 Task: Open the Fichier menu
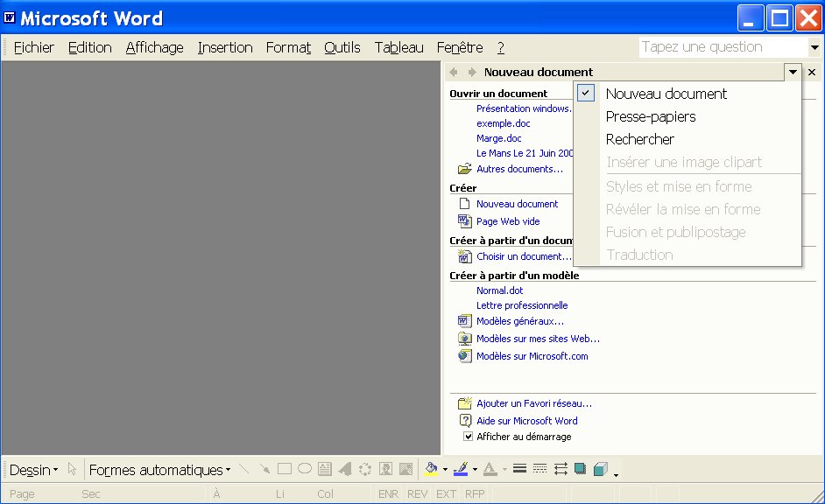(x=33, y=47)
